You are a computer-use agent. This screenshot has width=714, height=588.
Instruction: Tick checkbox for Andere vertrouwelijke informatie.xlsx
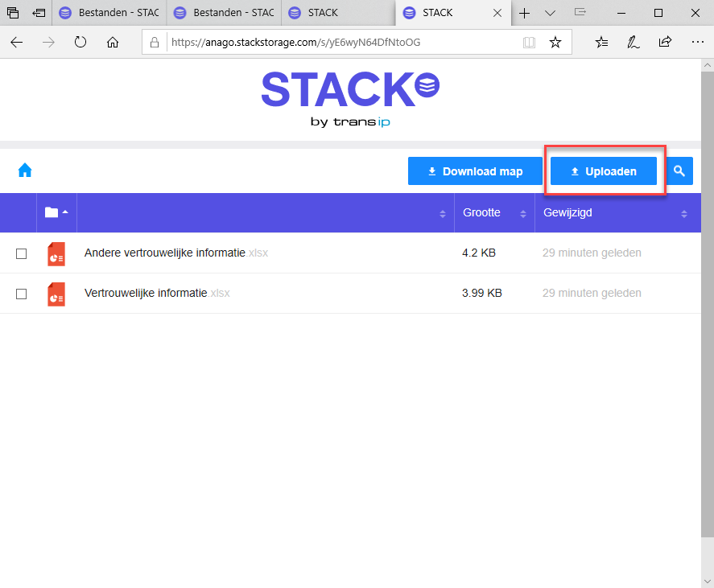point(22,253)
